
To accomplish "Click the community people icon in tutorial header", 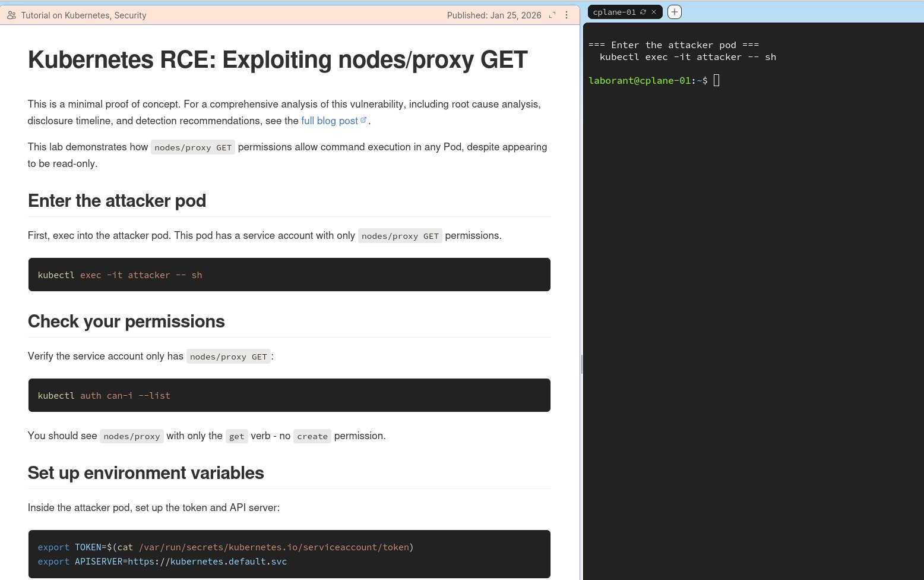I will point(11,15).
